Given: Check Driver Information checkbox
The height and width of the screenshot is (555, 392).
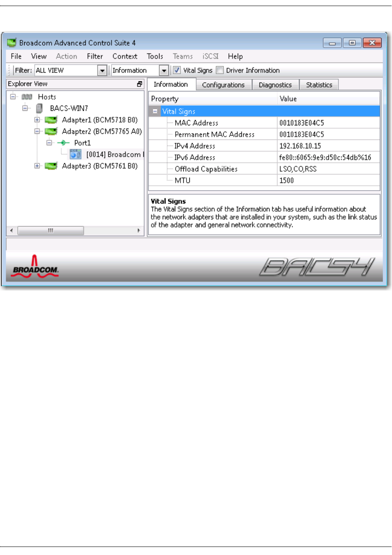Looking at the screenshot, I should point(220,70).
